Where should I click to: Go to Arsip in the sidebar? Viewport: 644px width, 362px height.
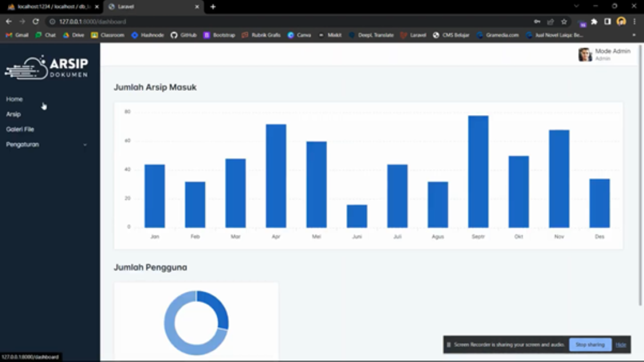(x=14, y=114)
